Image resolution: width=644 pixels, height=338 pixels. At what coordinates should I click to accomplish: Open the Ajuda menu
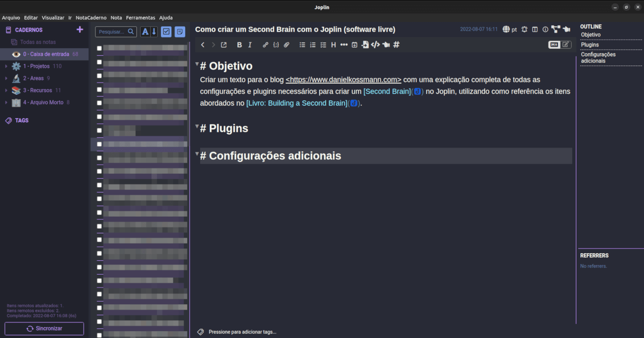click(166, 18)
